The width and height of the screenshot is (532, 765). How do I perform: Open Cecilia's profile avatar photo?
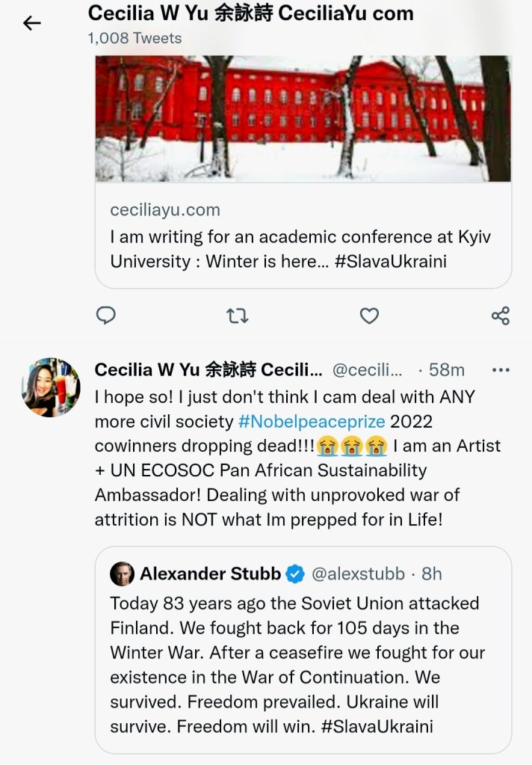tap(51, 387)
